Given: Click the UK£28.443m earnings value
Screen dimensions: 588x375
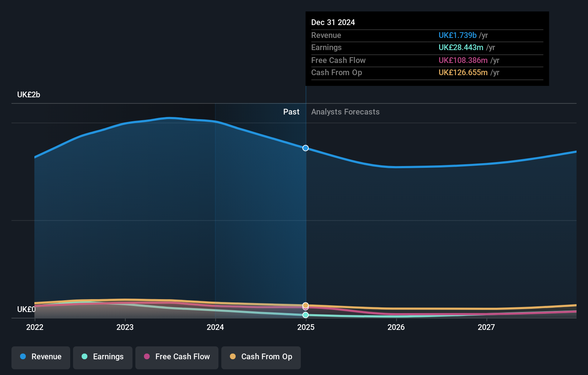Looking at the screenshot, I should pos(461,47).
